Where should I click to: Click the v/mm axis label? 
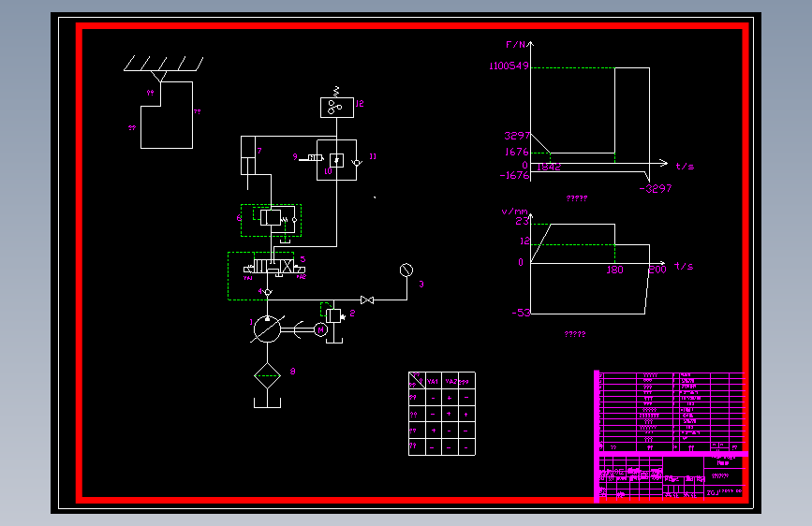pos(515,212)
